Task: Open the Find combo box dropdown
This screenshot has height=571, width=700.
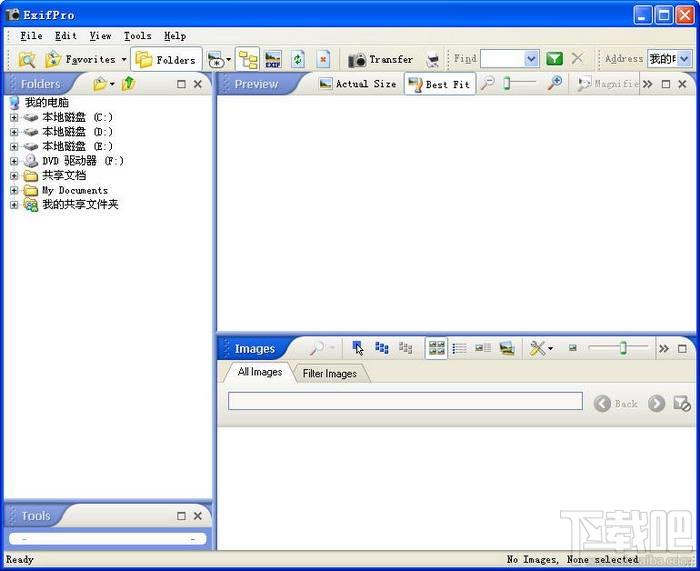Action: [x=531, y=59]
